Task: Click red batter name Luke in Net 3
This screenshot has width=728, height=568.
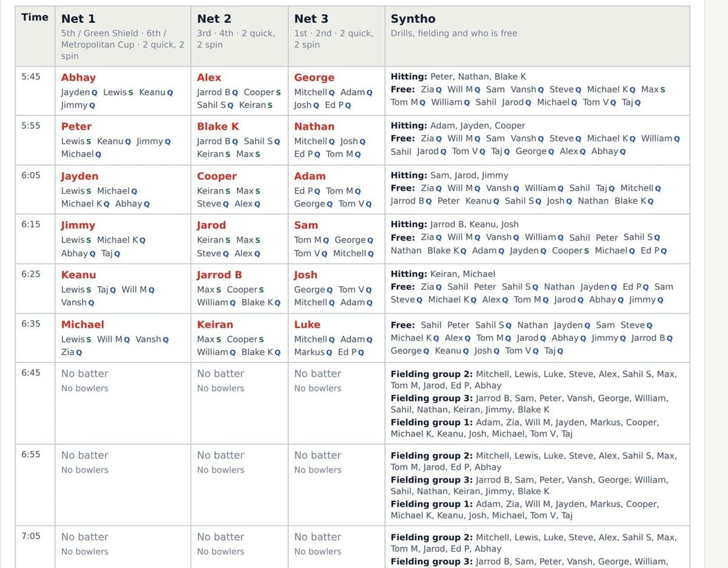Action: click(308, 324)
